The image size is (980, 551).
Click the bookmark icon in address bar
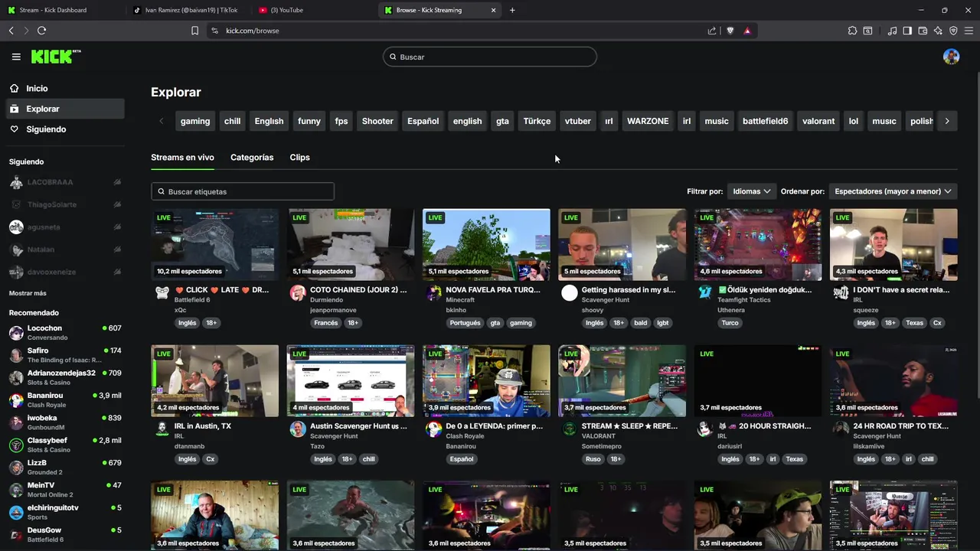tap(194, 31)
